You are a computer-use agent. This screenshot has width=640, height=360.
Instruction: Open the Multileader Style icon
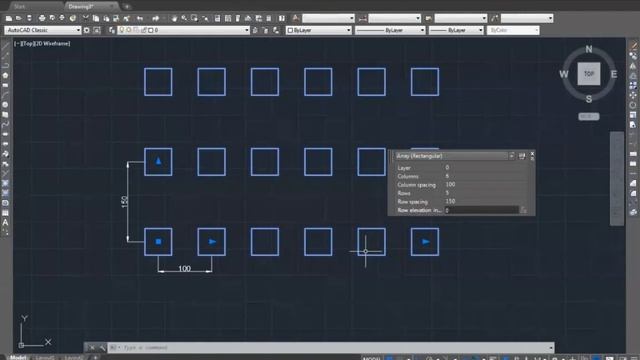click(494, 18)
